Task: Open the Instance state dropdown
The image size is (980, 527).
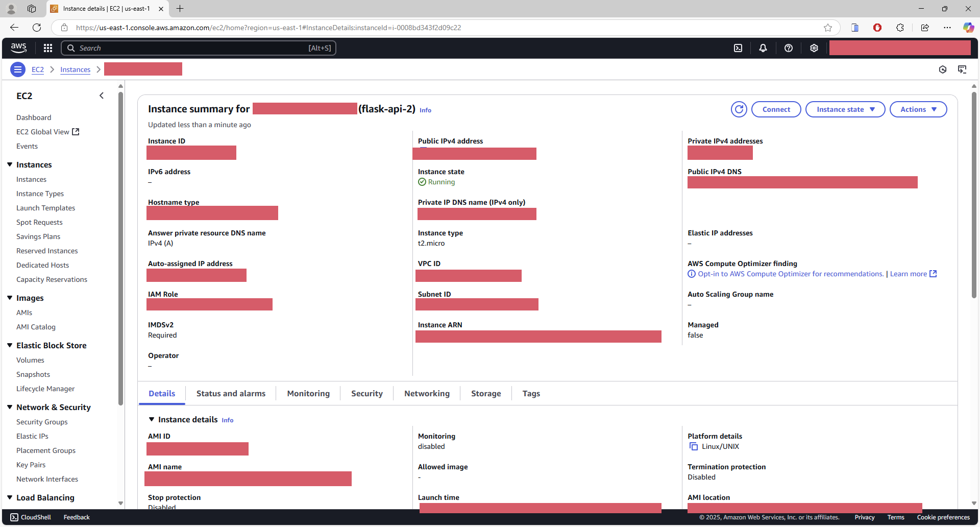Action: 845,109
